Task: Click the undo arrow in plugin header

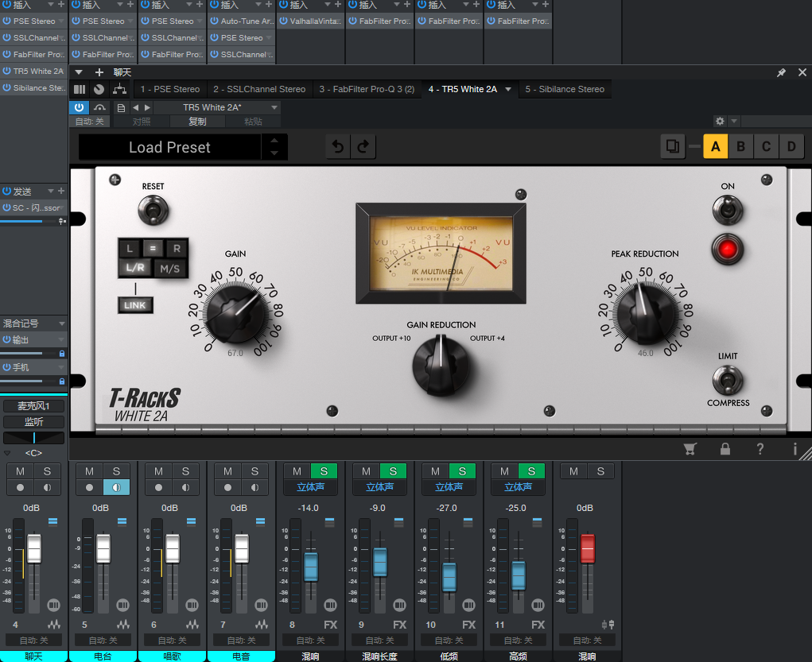Action: [338, 147]
